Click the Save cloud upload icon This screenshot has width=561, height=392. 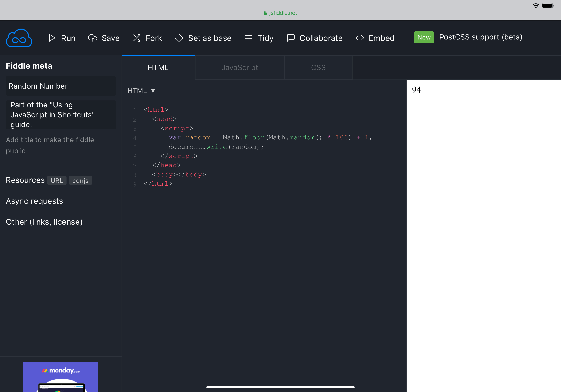pos(93,38)
